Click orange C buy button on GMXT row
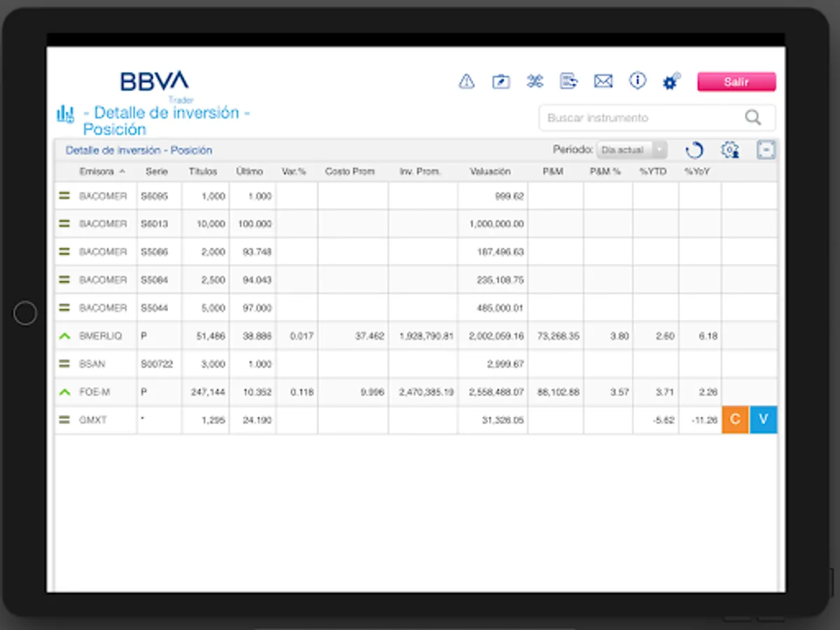 point(735,420)
